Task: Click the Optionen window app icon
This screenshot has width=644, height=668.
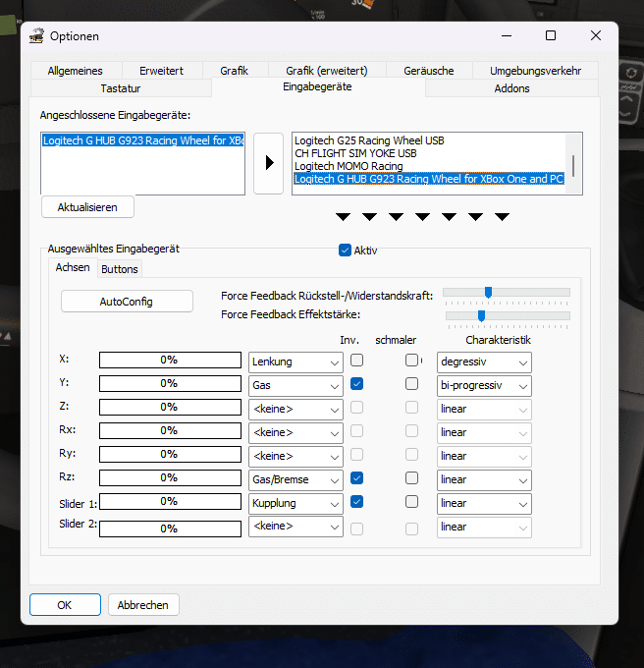Action: (x=37, y=36)
